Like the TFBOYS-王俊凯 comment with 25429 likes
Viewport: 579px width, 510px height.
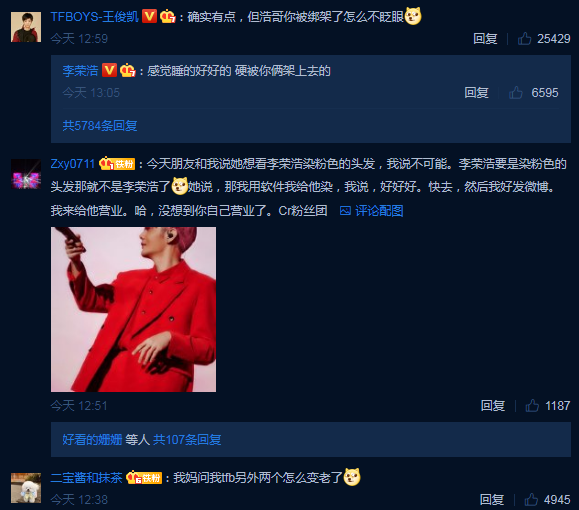click(524, 38)
